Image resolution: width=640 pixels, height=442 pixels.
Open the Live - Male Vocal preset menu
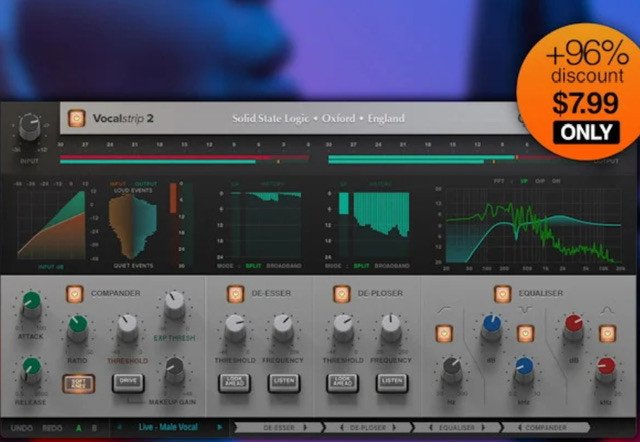click(x=168, y=427)
